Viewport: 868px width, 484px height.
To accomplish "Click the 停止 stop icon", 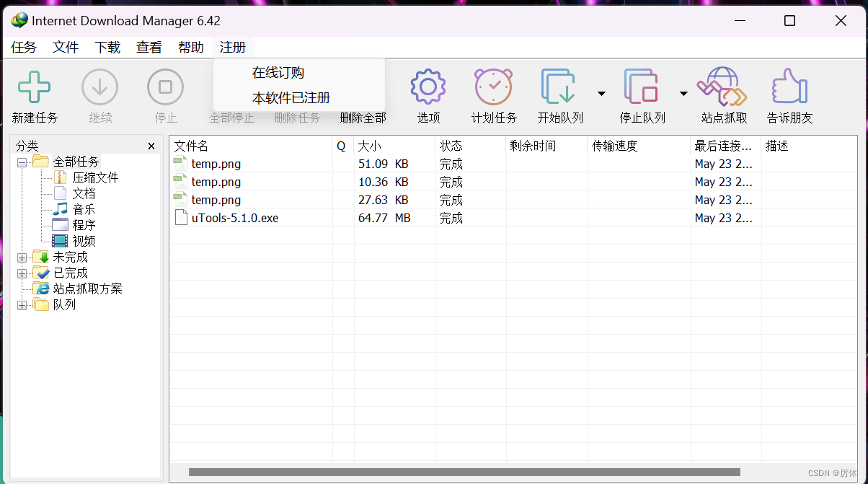I will [165, 87].
